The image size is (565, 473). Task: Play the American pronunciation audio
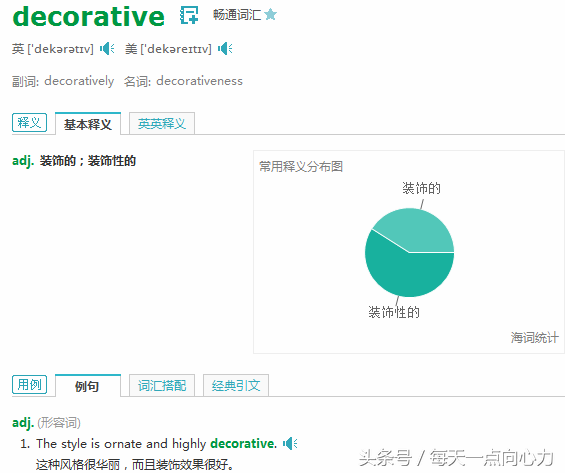tap(225, 49)
